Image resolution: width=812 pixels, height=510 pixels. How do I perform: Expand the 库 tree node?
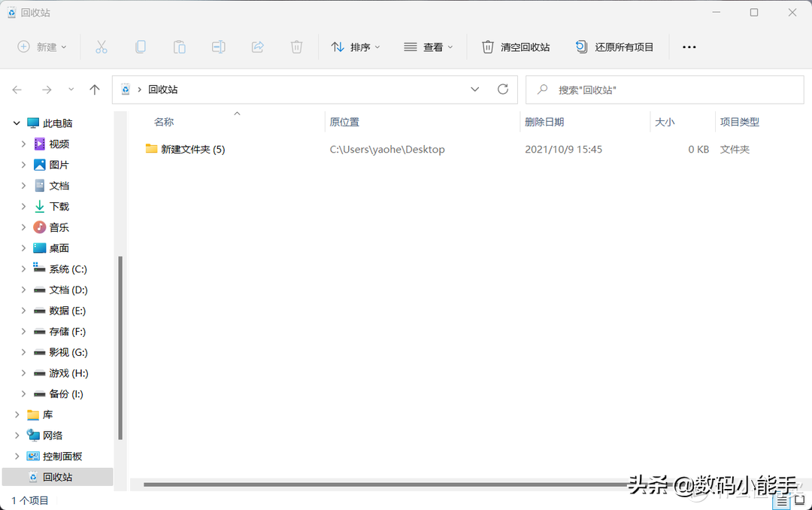pos(17,414)
